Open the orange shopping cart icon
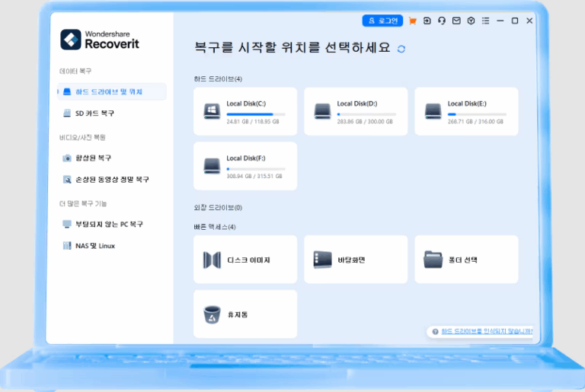The width and height of the screenshot is (585, 392). tap(412, 21)
